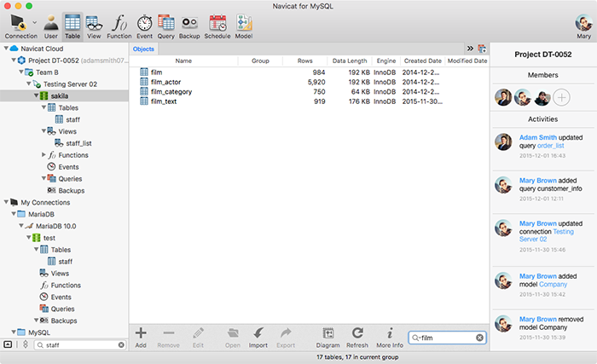Collapse the Navicat Cloud node
597x364 pixels.
click(6, 49)
